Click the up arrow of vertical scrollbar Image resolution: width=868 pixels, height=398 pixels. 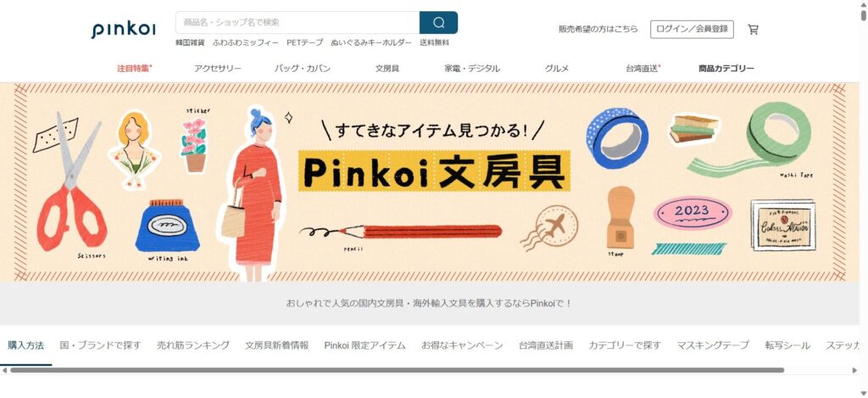[x=863, y=4]
